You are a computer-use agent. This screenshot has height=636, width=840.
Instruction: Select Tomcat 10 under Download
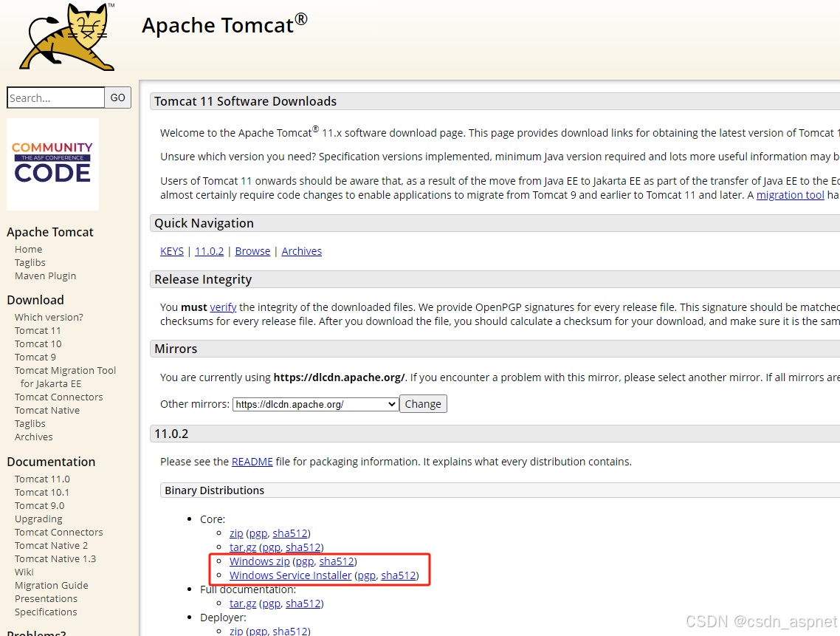[38, 343]
